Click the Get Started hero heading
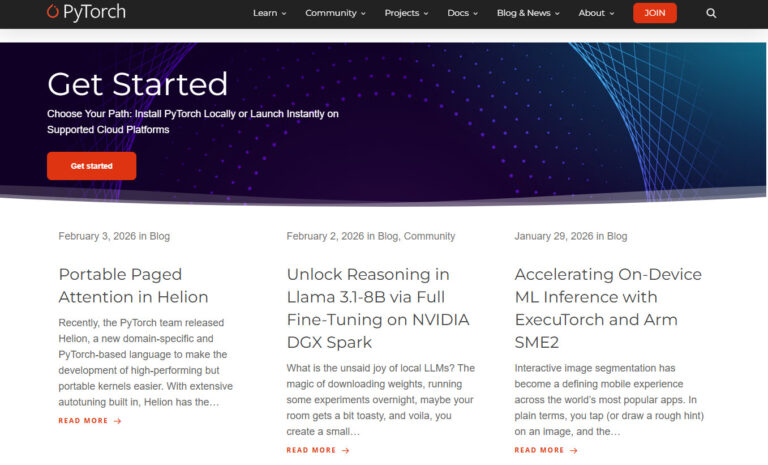This screenshot has width=768, height=465. (137, 84)
